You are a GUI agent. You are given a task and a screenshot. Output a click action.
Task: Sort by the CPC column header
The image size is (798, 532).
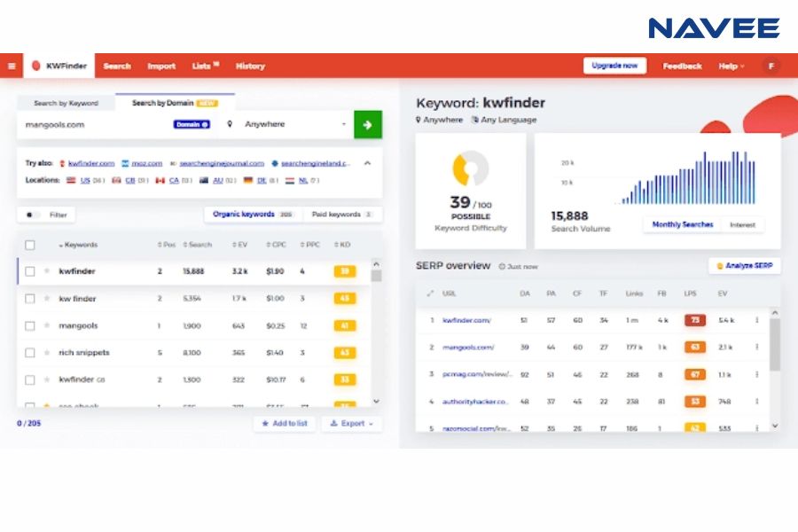[x=277, y=245]
